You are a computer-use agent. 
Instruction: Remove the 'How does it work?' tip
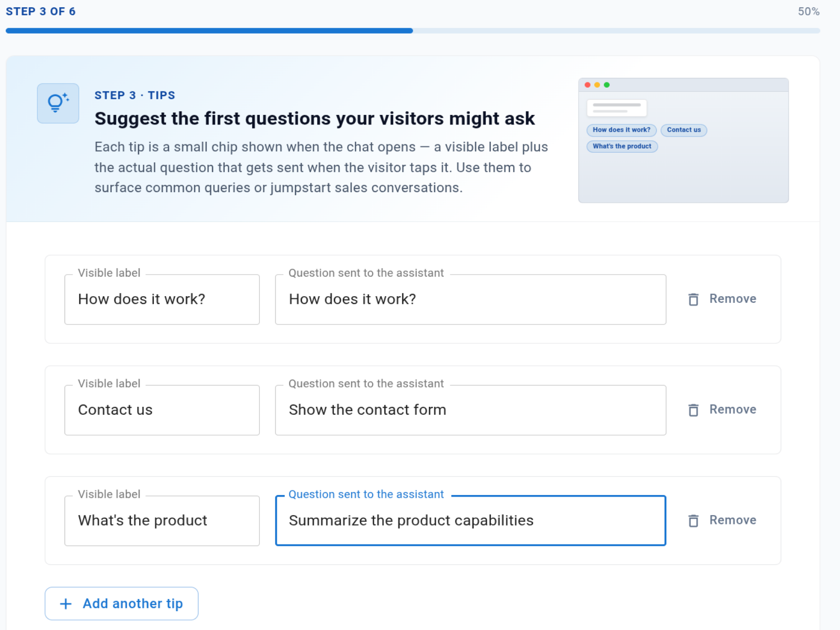(722, 299)
